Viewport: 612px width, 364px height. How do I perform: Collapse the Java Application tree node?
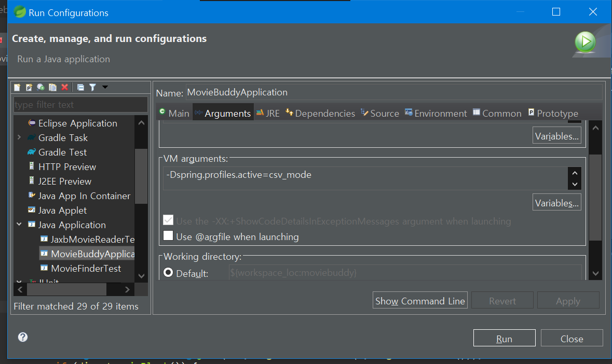click(19, 225)
